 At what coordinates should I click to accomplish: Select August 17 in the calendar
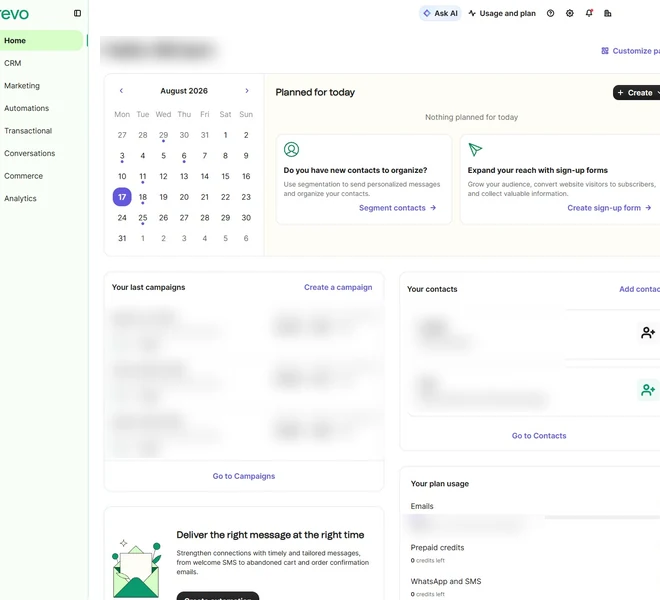tap(122, 197)
